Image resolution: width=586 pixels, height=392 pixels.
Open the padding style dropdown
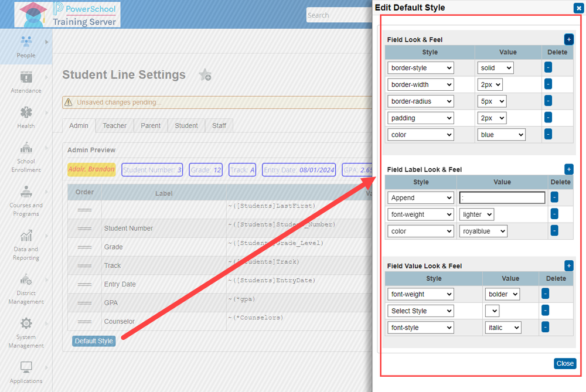(420, 118)
